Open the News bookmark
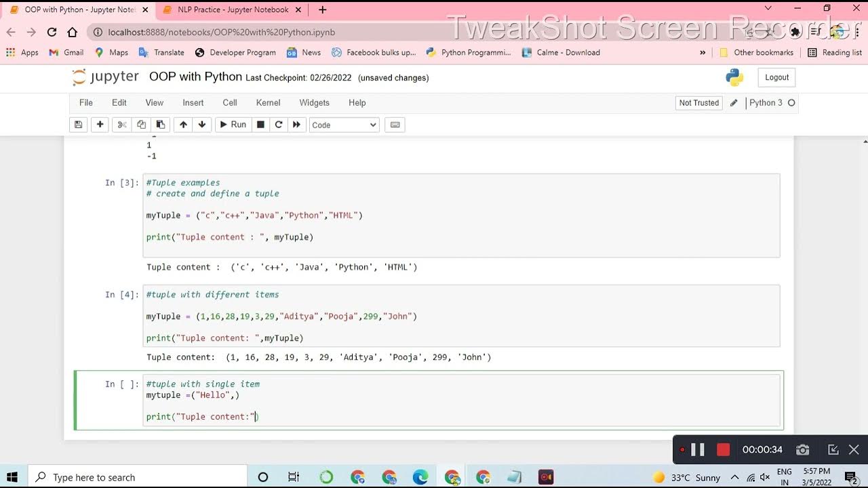Image resolution: width=868 pixels, height=488 pixels. click(x=304, y=52)
